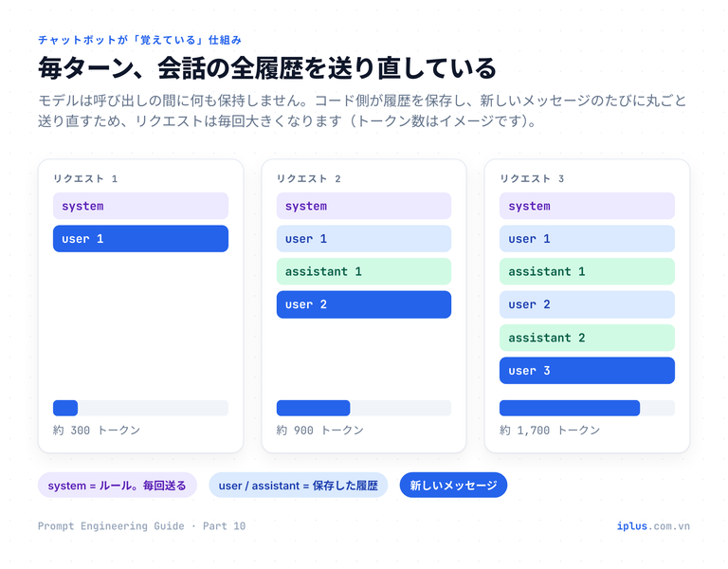Click the system block in リクエスト 2

pos(364,206)
